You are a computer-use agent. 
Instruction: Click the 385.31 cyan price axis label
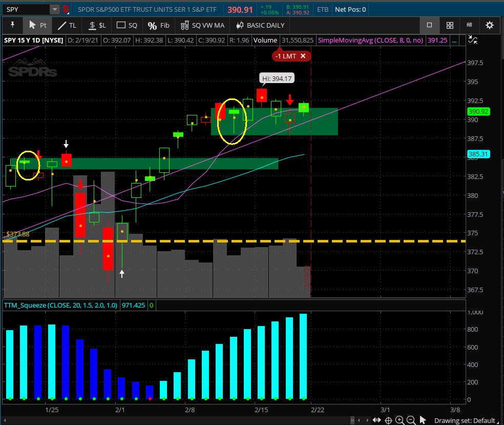478,154
